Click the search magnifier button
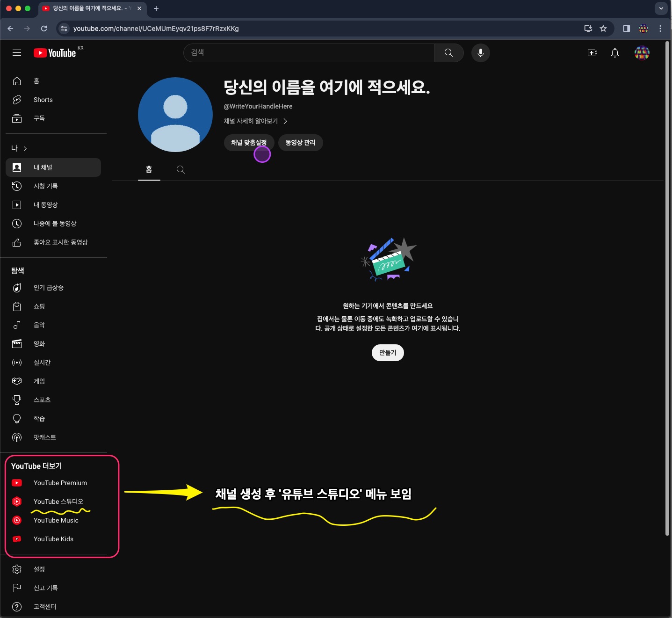The width and height of the screenshot is (672, 618). coord(449,53)
